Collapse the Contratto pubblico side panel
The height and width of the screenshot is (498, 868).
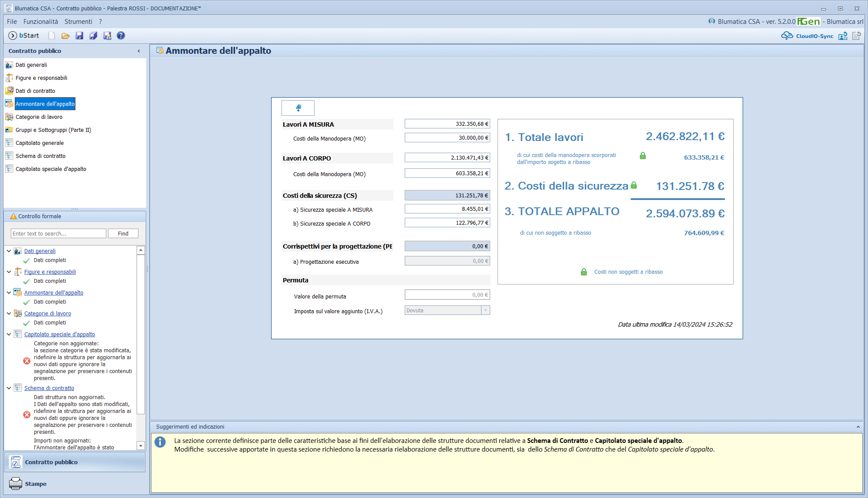click(139, 51)
